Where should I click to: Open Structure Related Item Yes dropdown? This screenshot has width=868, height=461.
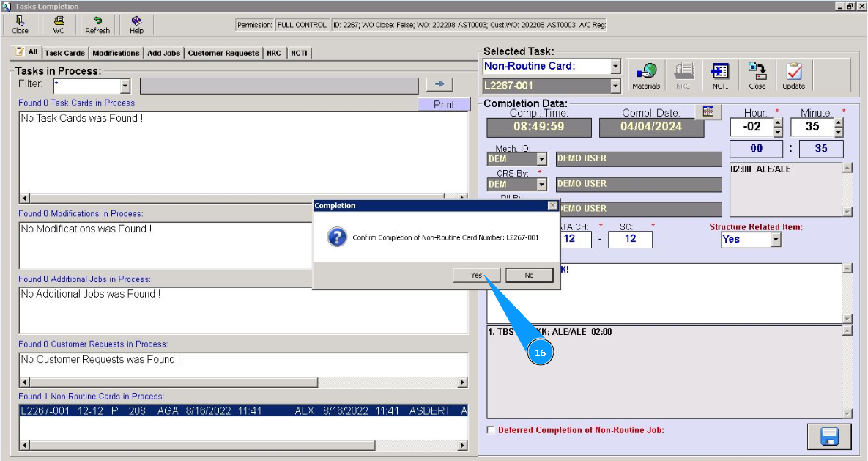(x=776, y=240)
